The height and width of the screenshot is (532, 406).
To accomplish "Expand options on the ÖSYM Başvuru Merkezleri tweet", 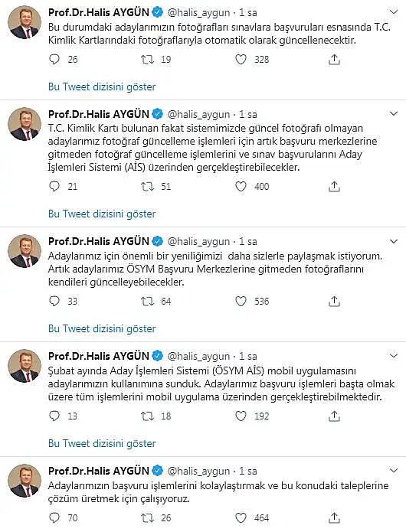I will (x=394, y=242).
